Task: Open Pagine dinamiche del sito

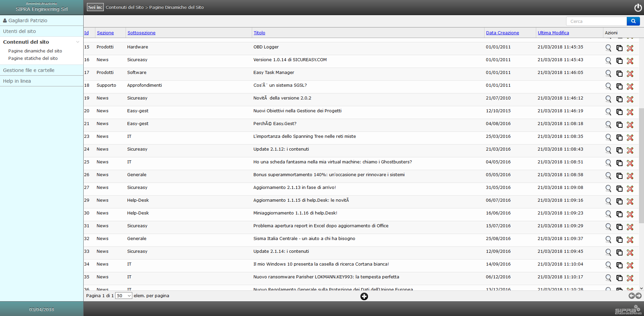Action: click(35, 51)
